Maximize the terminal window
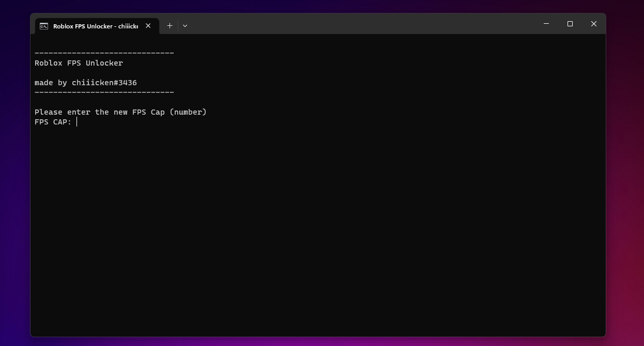The image size is (644, 346). (570, 24)
